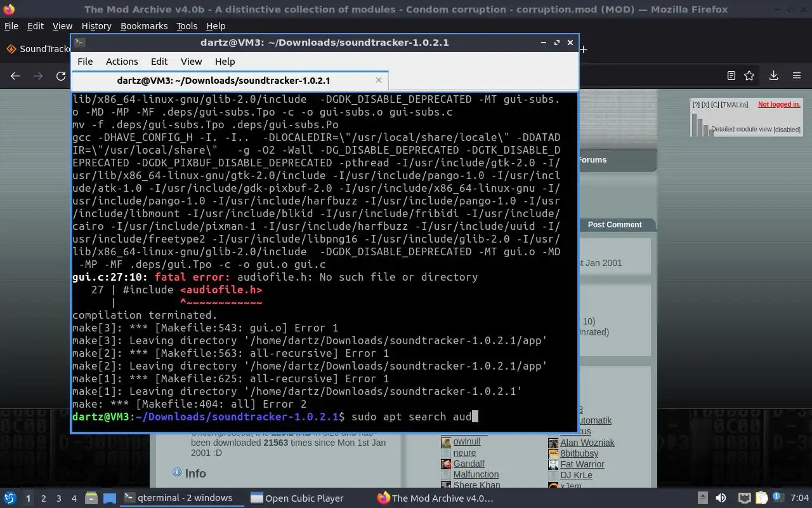Screen dimensions: 812x508
Task: Click the [C] link on Mod Archive
Action: pos(715,105)
